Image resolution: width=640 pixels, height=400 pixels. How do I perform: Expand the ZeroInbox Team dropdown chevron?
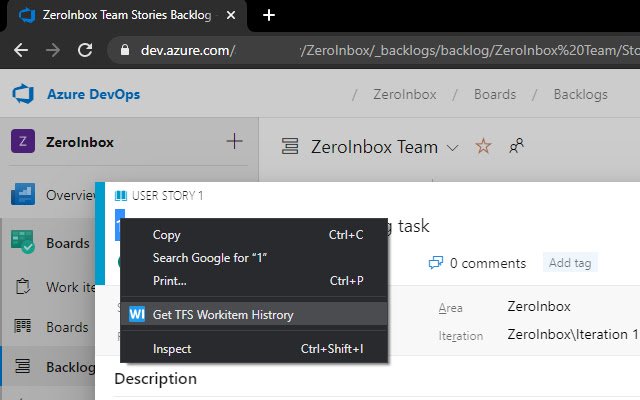coord(452,147)
